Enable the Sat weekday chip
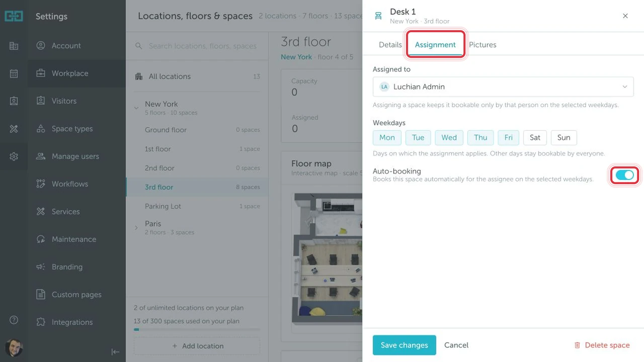This screenshot has width=644, height=362. [535, 138]
